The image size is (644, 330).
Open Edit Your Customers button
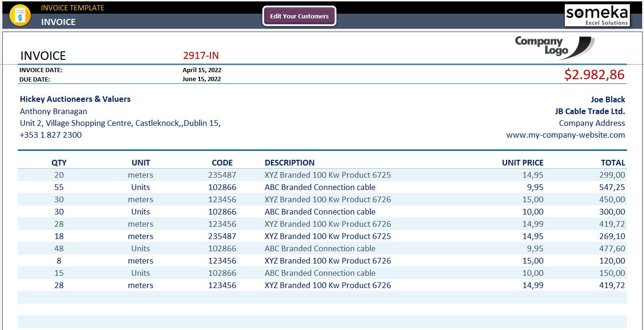pyautogui.click(x=299, y=16)
